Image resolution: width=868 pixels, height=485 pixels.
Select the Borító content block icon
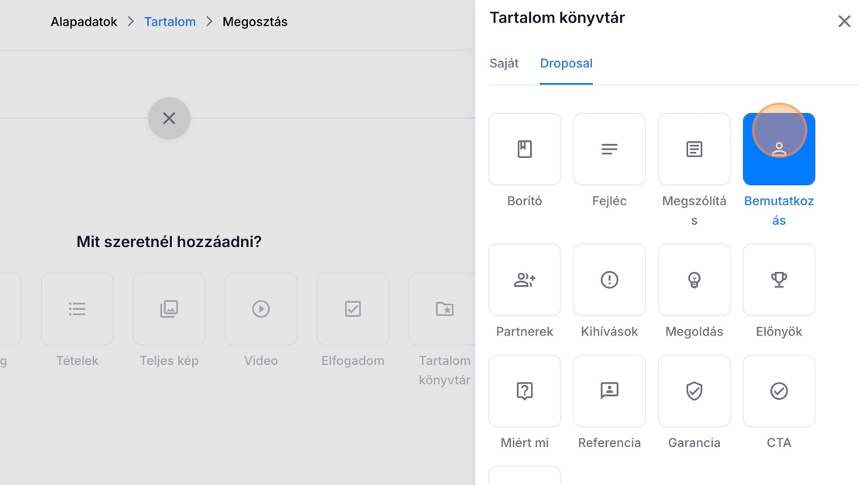tap(525, 150)
